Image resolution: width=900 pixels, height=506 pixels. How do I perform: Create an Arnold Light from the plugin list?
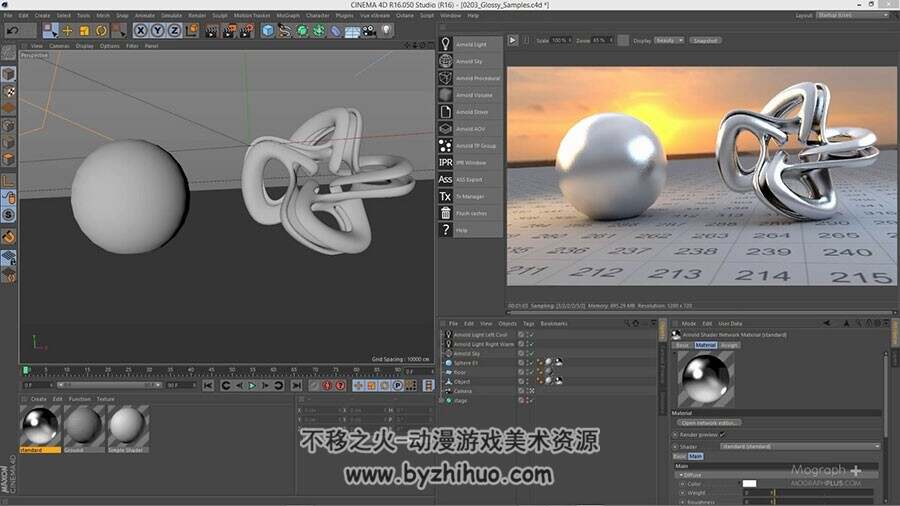pos(470,44)
